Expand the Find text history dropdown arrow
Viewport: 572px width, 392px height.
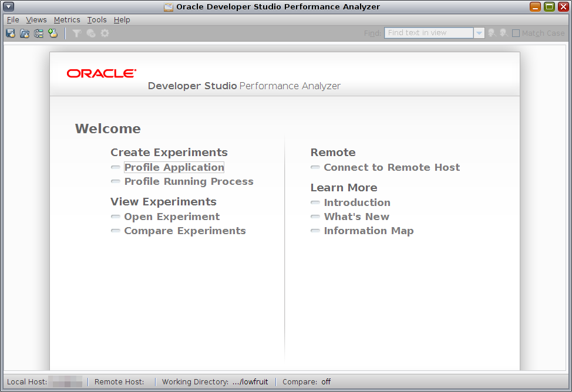[479, 33]
